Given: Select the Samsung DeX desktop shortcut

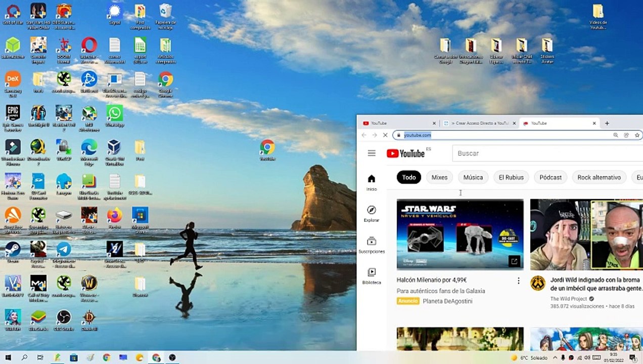Looking at the screenshot, I should click(13, 84).
